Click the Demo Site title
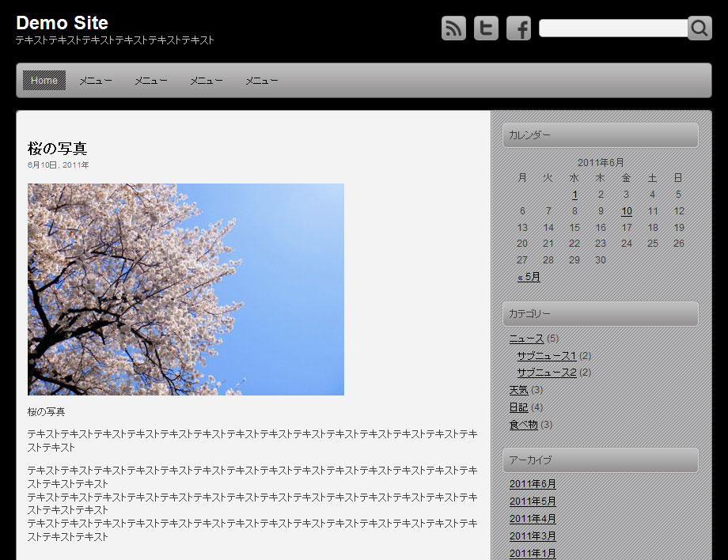Viewport: 728px width, 560px height. tap(63, 23)
